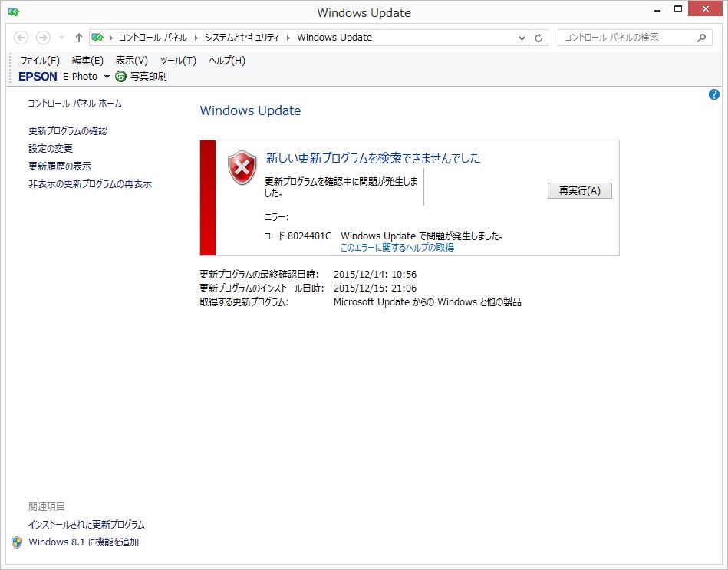Click the Windows Update icon in address bar
This screenshot has width=728, height=570.
click(97, 38)
